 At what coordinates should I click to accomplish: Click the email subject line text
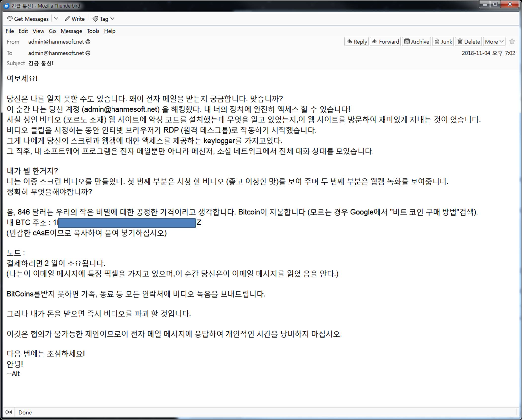[x=41, y=63]
